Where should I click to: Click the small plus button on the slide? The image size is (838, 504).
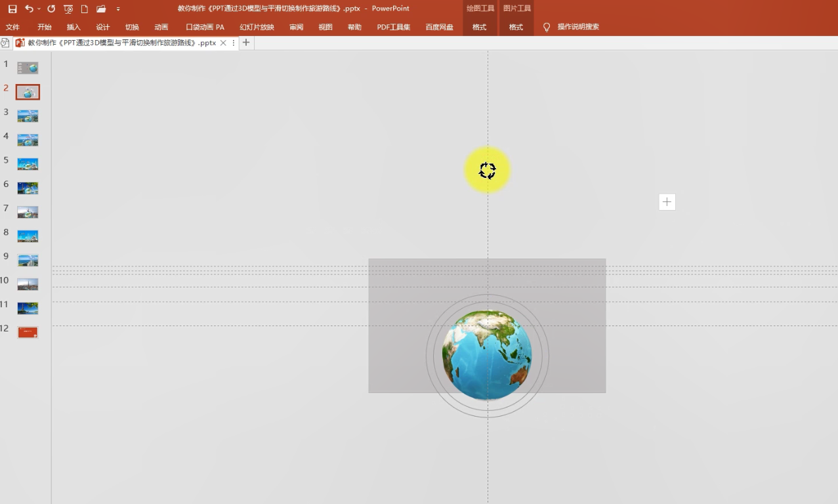coord(667,202)
